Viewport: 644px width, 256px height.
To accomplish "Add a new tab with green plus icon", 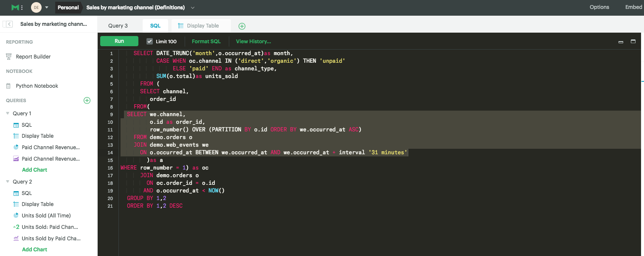I will click(242, 26).
